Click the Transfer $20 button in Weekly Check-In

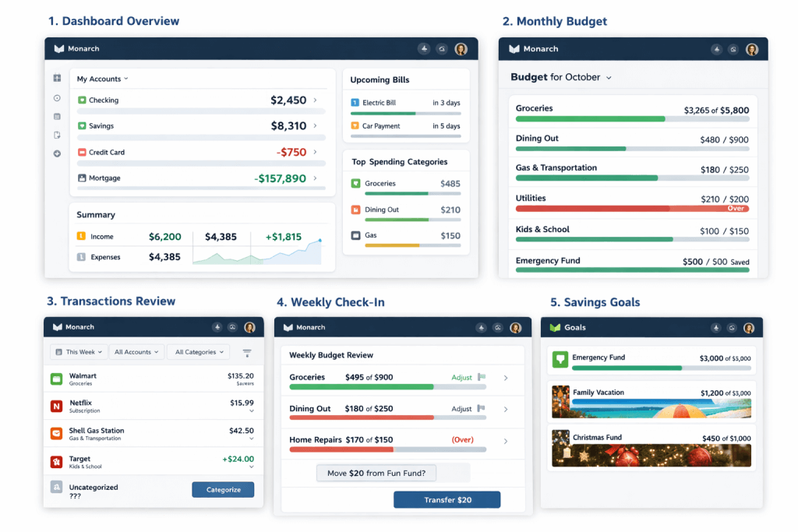447,499
